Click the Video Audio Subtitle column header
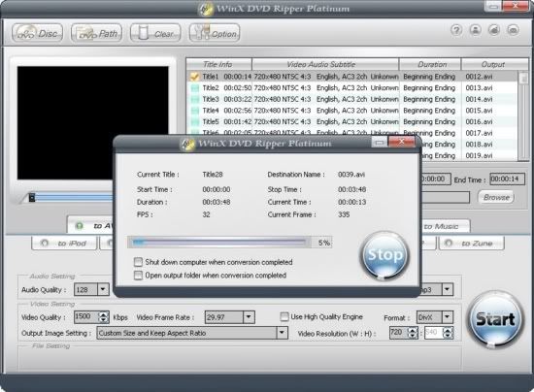 pos(325,64)
